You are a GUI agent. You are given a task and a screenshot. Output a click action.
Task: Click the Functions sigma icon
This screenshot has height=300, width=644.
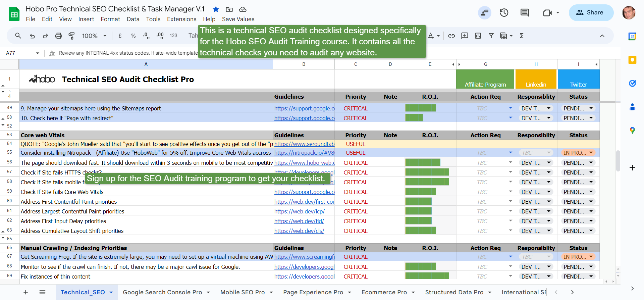pos(522,36)
